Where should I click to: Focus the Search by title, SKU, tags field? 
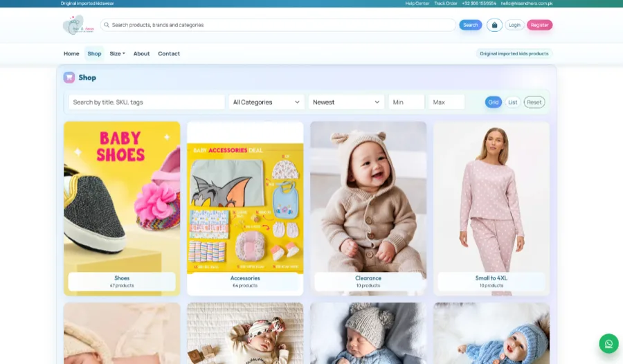point(147,102)
